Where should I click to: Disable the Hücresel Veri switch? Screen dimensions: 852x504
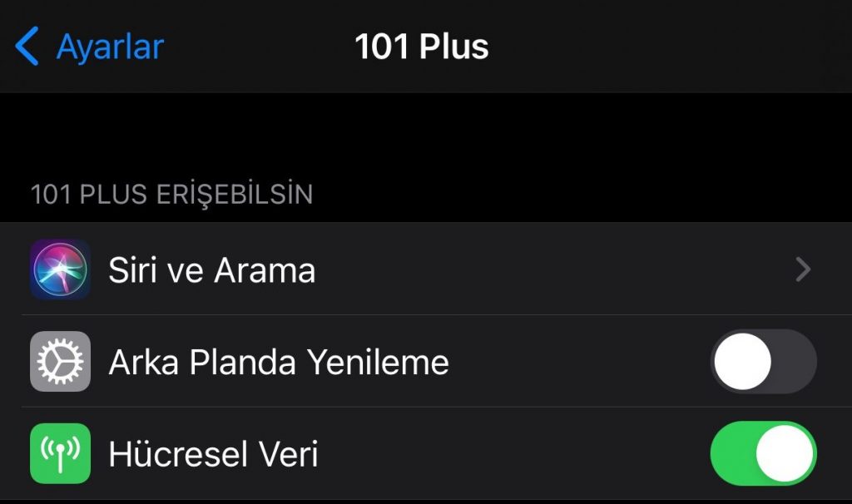[x=764, y=453]
